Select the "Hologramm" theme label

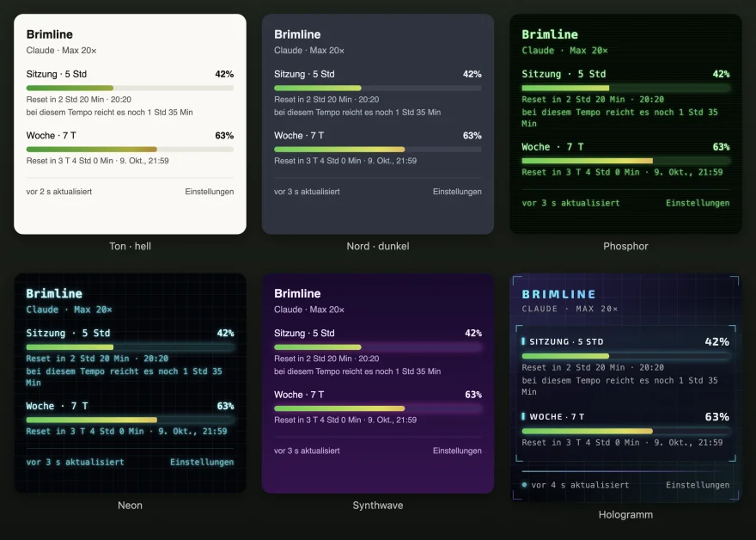625,514
